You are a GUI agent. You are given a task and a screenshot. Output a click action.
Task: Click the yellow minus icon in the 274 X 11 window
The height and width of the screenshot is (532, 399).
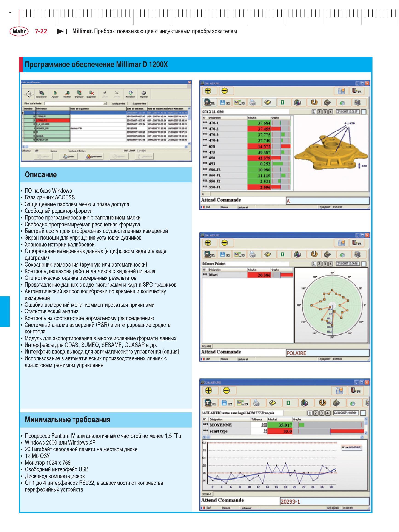tap(224, 91)
